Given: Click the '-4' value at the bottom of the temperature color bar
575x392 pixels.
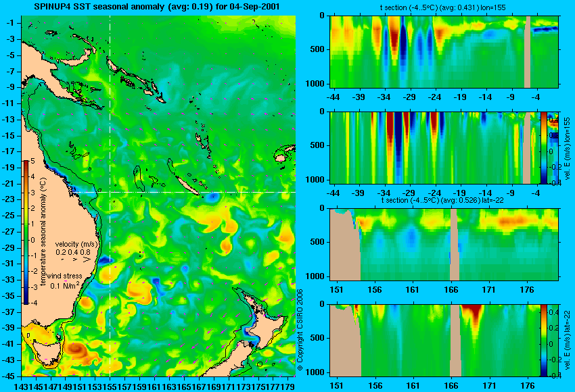Looking at the screenshot, I should [32, 303].
